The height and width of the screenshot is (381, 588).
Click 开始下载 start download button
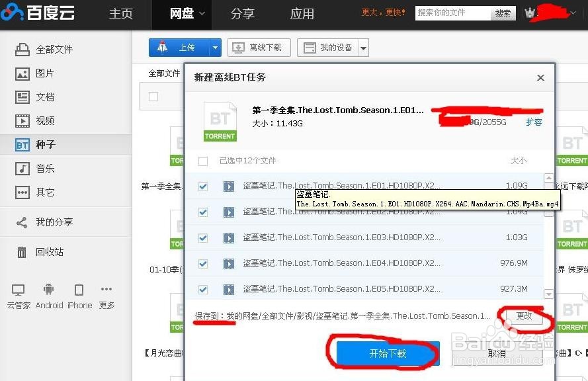pyautogui.click(x=388, y=353)
